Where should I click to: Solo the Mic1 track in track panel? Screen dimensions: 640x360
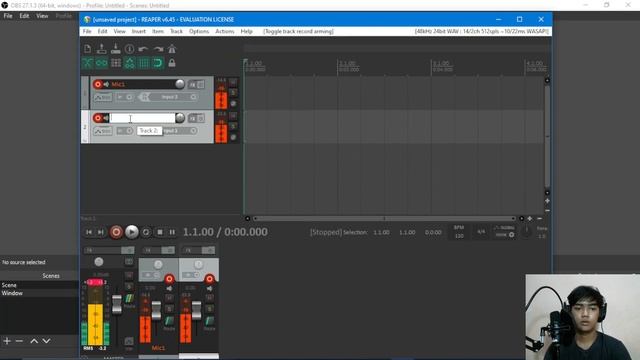(x=233, y=93)
